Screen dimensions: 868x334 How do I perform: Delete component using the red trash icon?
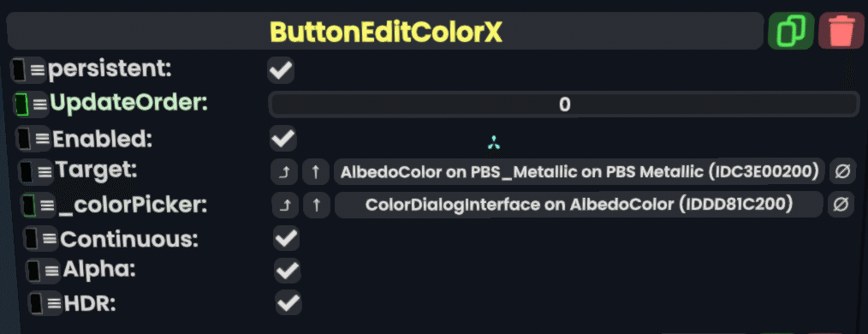841,32
